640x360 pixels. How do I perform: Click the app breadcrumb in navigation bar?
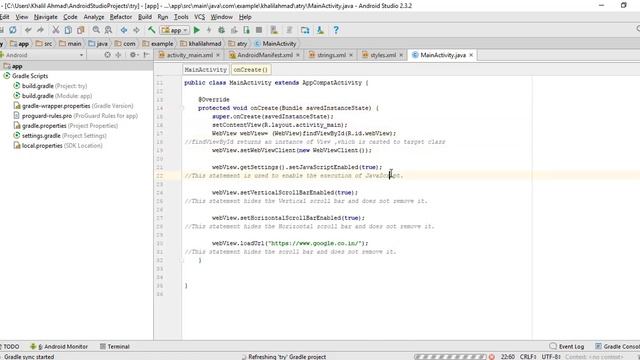click(20, 43)
